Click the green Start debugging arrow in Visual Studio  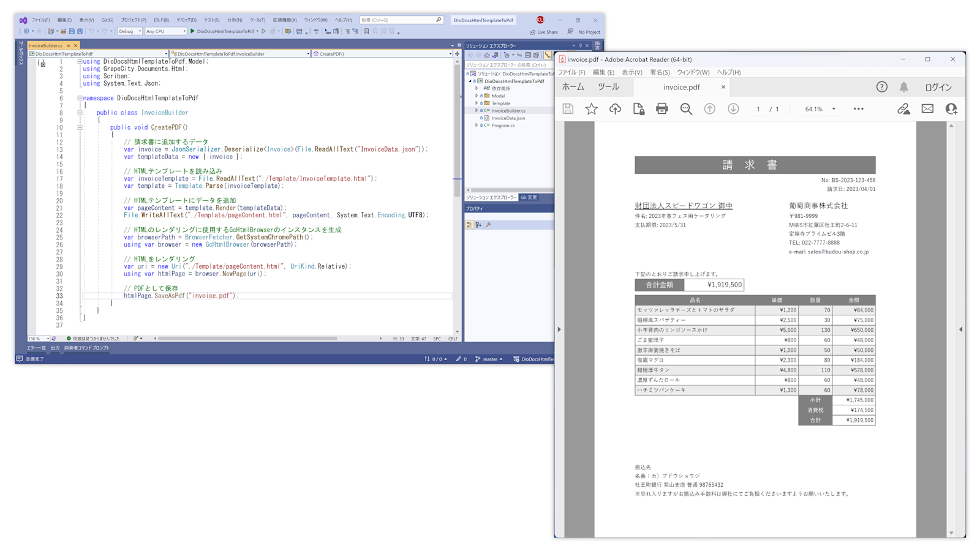[192, 31]
